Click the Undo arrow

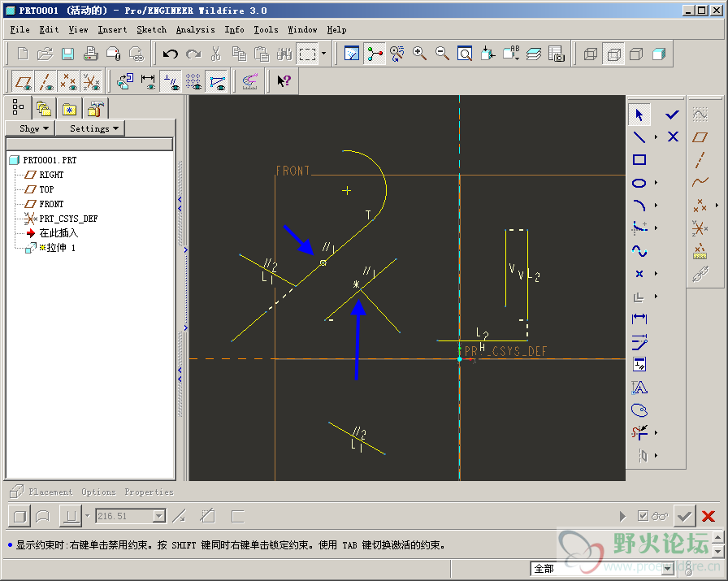pos(171,54)
